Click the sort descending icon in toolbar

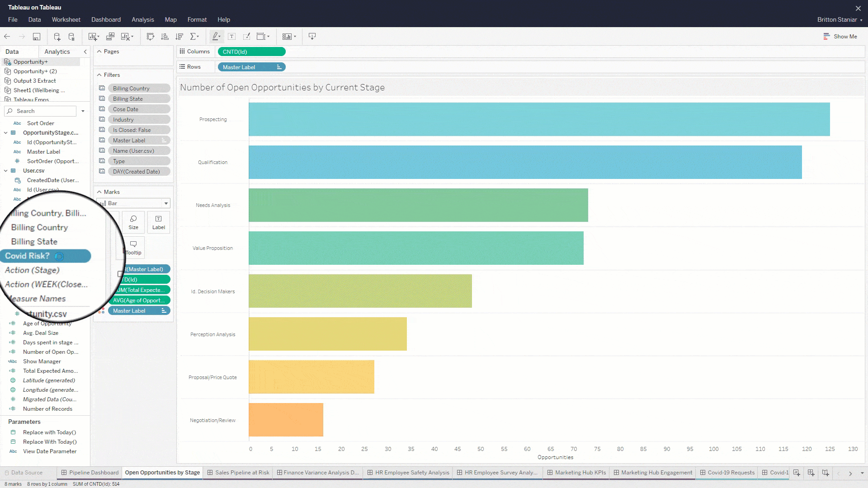(179, 37)
